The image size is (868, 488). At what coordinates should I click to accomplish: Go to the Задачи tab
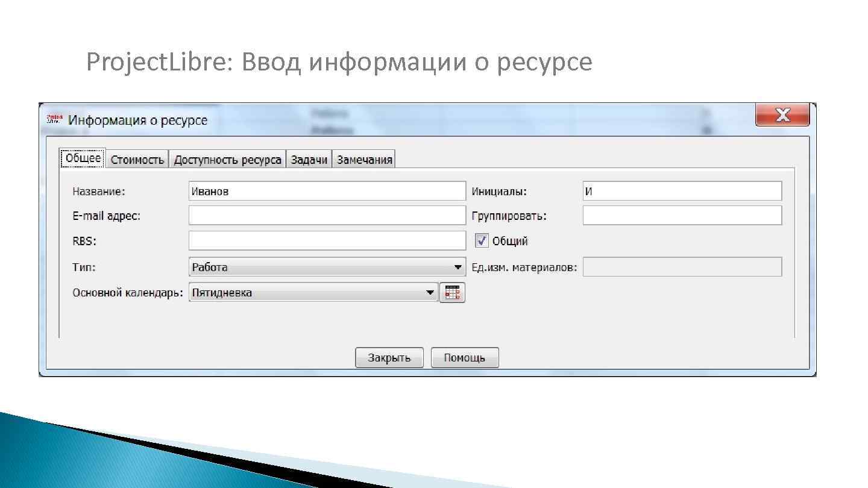pyautogui.click(x=309, y=160)
